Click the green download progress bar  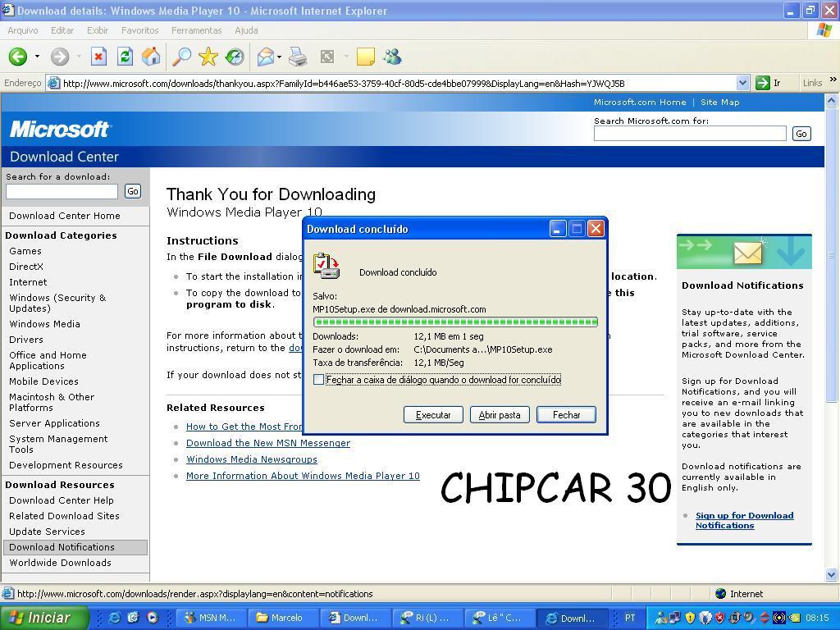(x=455, y=322)
